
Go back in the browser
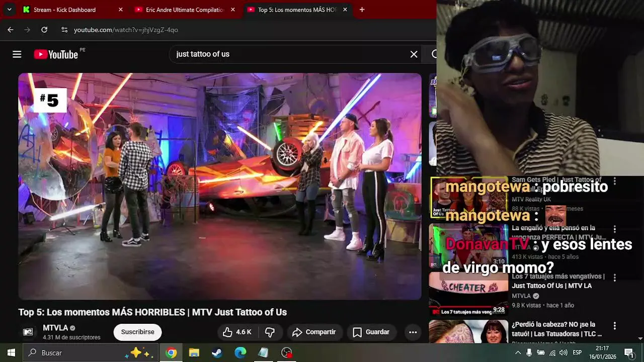click(11, 30)
